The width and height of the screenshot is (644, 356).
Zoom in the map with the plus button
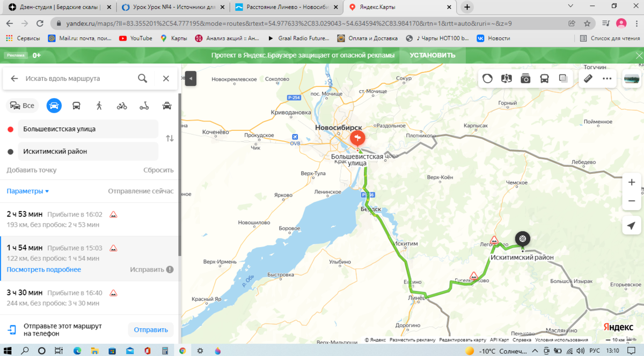(632, 182)
